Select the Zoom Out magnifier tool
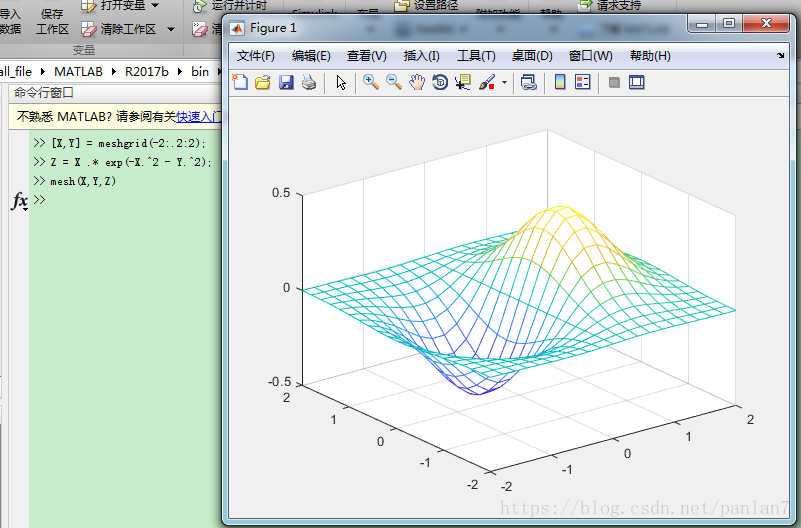The height and width of the screenshot is (528, 801). (394, 83)
